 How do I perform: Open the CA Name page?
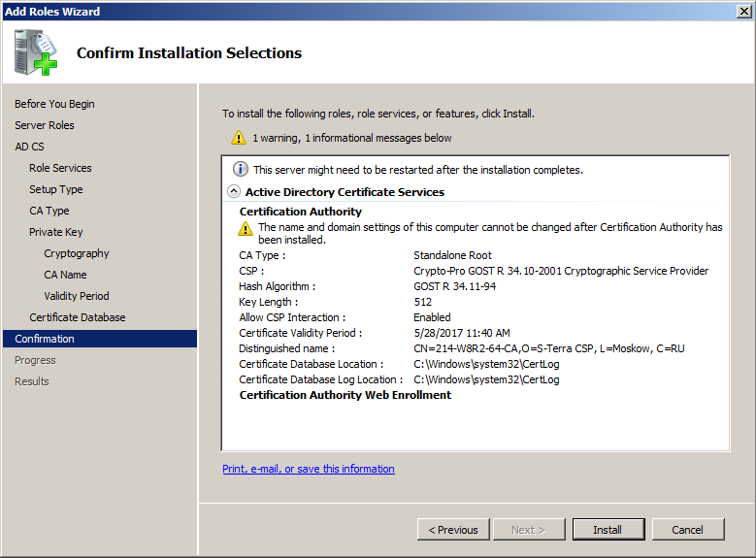pyautogui.click(x=65, y=275)
